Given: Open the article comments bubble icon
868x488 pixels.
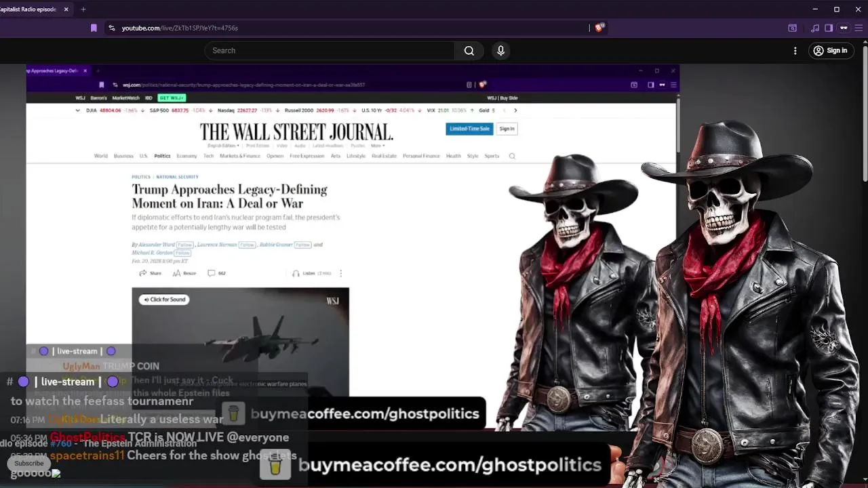Looking at the screenshot, I should tap(211, 273).
